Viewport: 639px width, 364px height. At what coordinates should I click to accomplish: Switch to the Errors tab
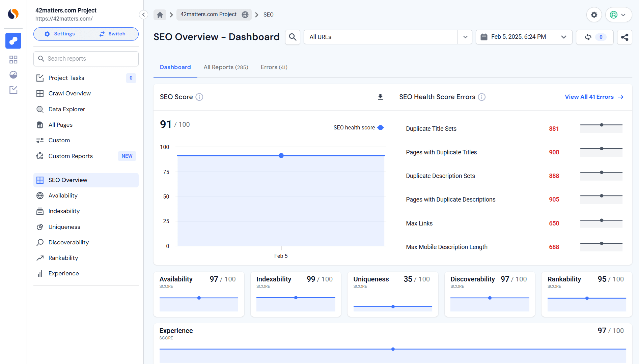[274, 67]
